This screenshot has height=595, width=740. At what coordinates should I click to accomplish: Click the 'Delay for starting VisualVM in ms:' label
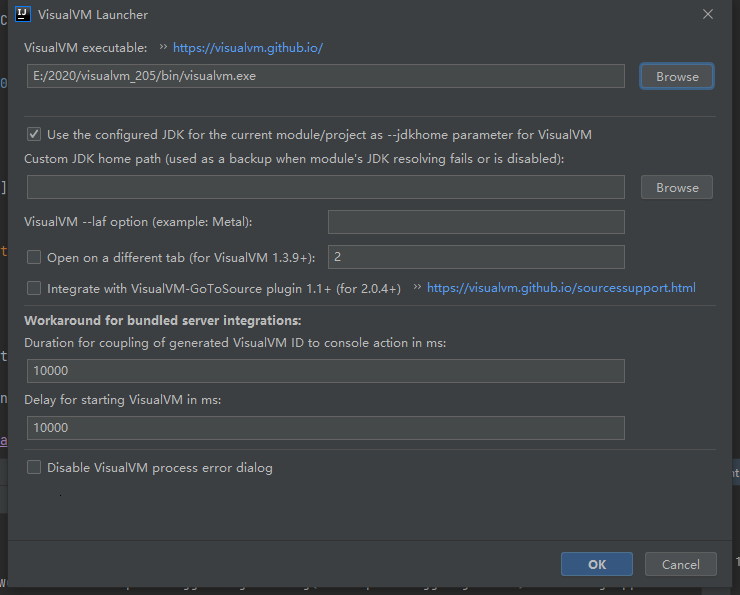(123, 400)
